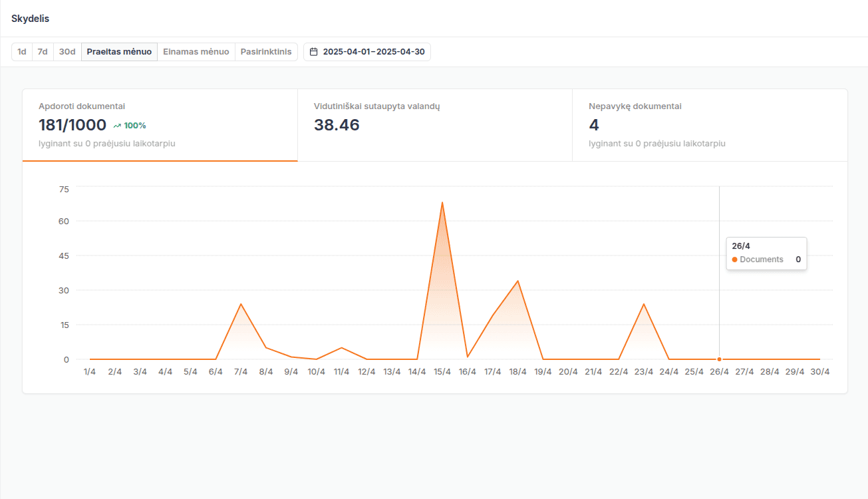Click the 18/4 label on x-axis

point(517,372)
